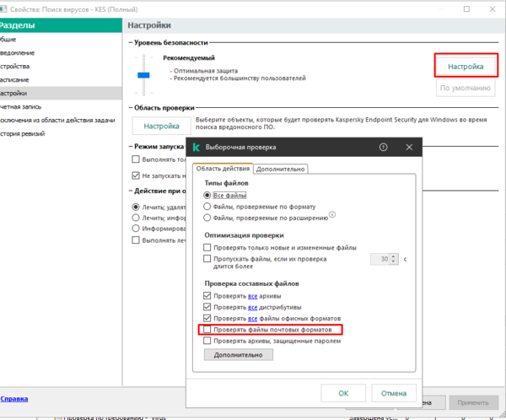Viewport: 506px width, 420px height.
Task: Increase the skip time spinner value
Action: (393, 256)
